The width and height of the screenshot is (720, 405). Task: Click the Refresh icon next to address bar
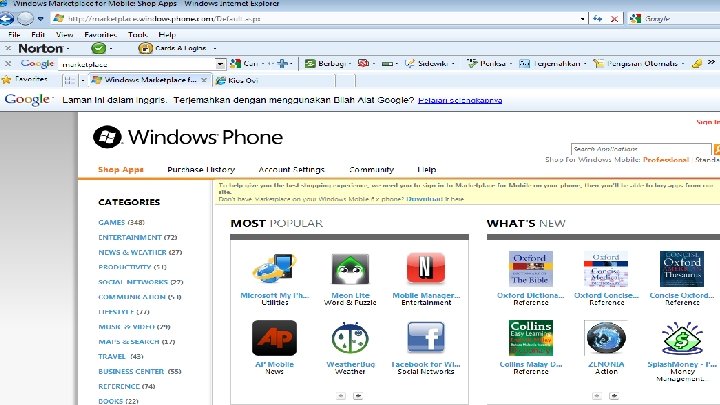[x=597, y=19]
